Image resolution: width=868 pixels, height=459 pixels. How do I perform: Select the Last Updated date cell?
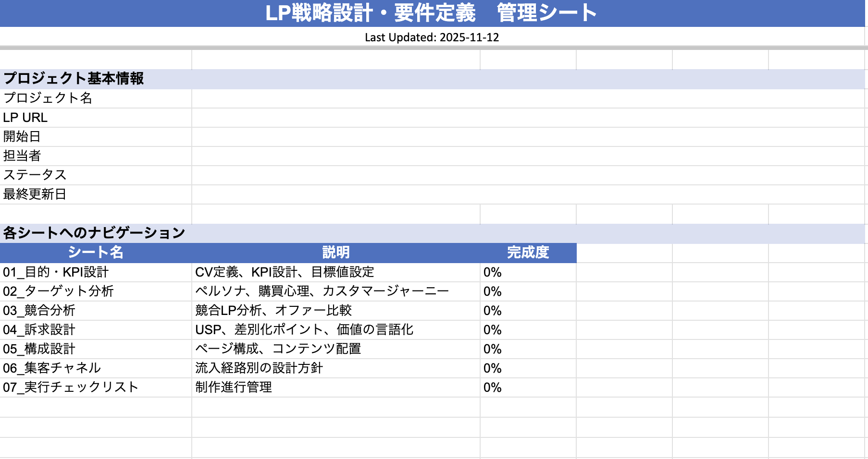431,37
